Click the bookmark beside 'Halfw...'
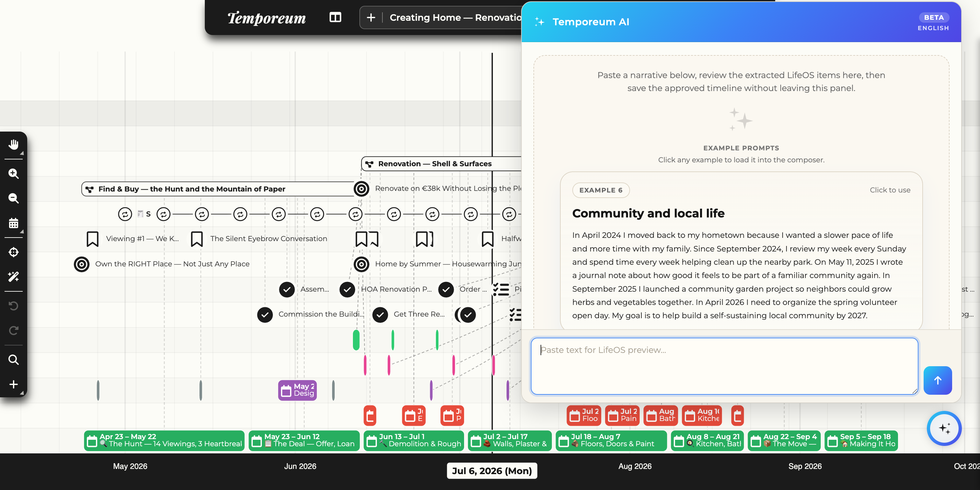The height and width of the screenshot is (490, 980). 488,239
